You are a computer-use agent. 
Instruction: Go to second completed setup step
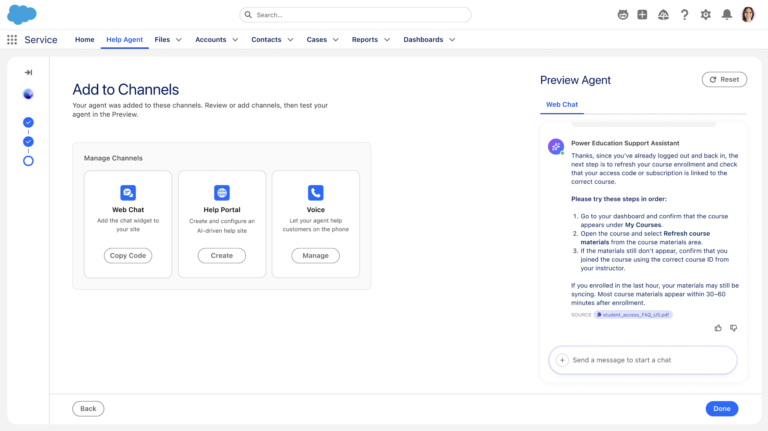pos(28,142)
